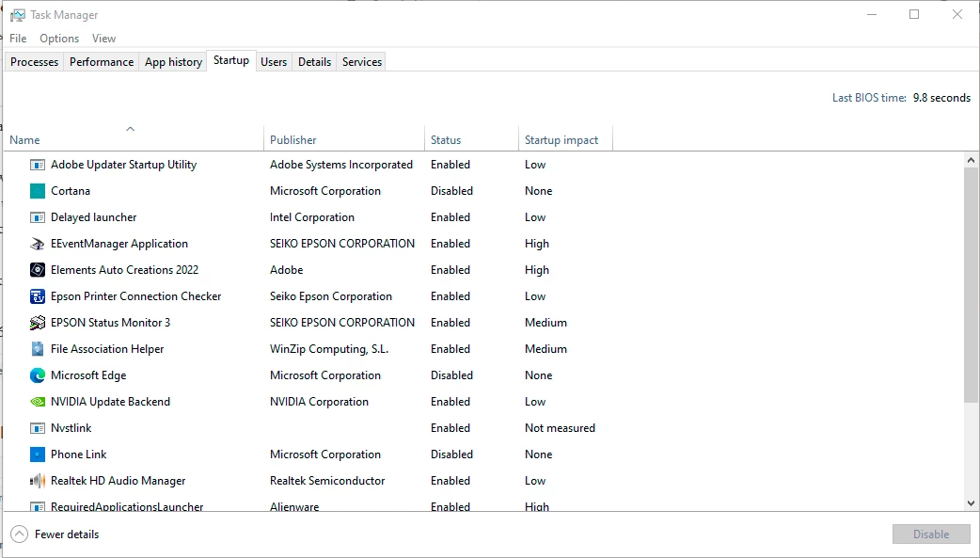Screen dimensions: 980x558
Task: Click the Fewer details label
Action: click(x=67, y=534)
